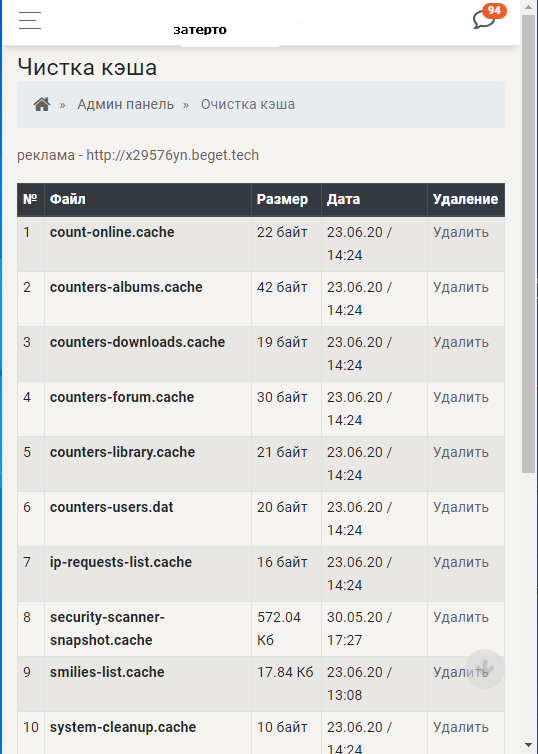Delete counters-users.dat file
The image size is (538, 754).
click(x=461, y=507)
